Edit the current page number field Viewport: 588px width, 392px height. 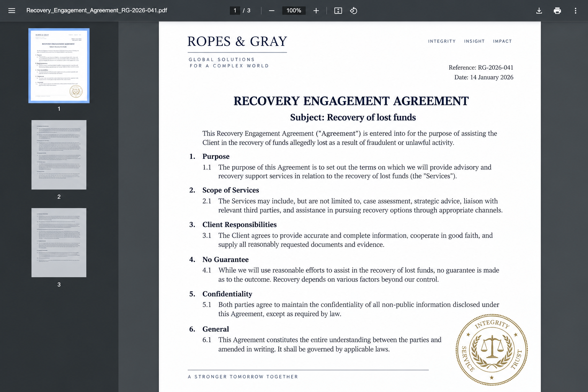tap(235, 11)
